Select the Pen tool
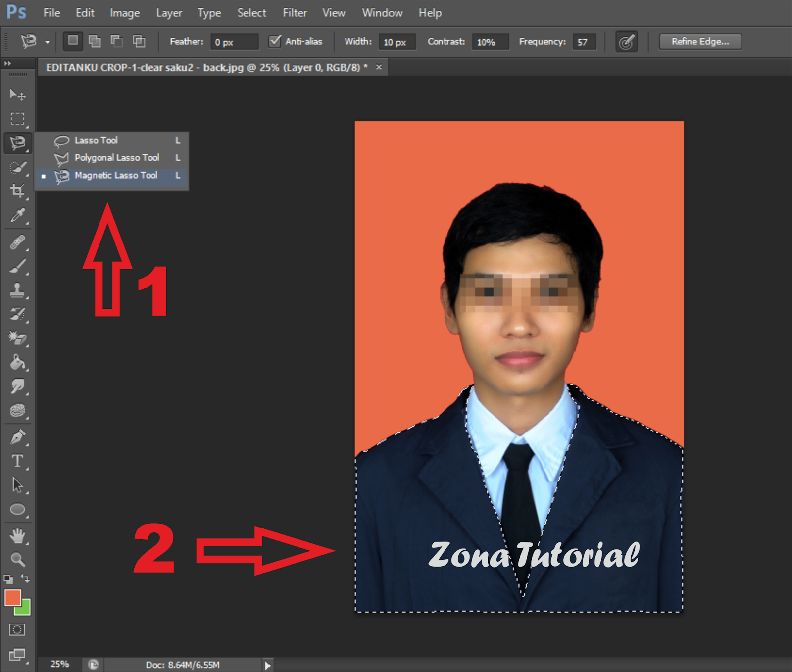 pos(17,437)
